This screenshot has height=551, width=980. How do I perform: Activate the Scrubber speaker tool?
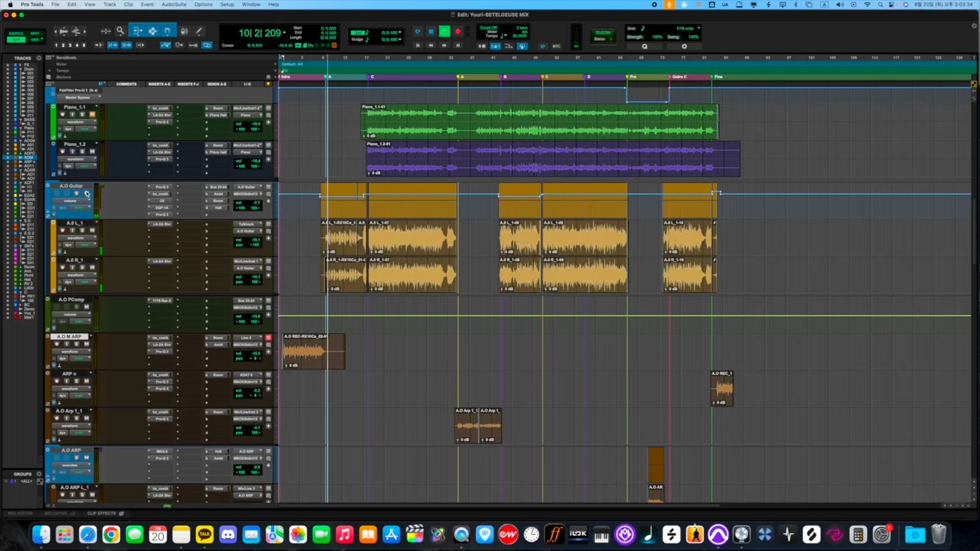(184, 31)
